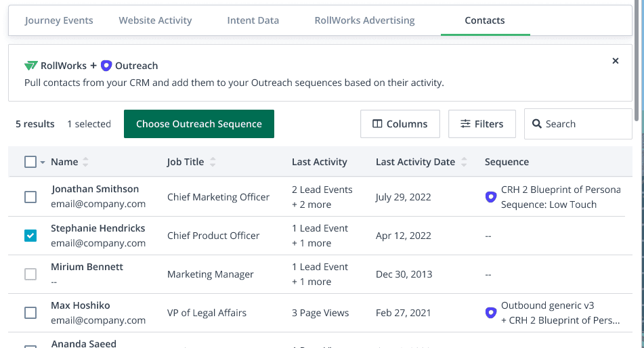
Task: Check the box for Jonathan Smithson
Action: (x=30, y=197)
